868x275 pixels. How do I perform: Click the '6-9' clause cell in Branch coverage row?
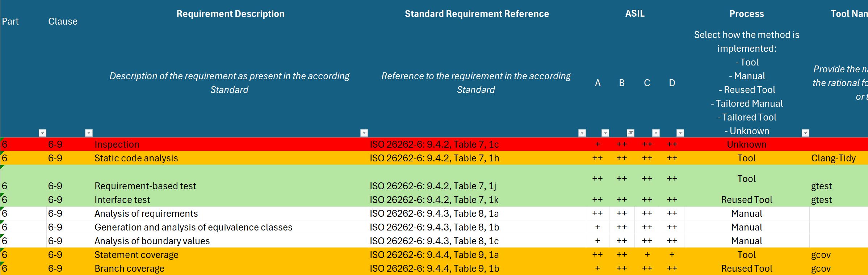(70, 268)
